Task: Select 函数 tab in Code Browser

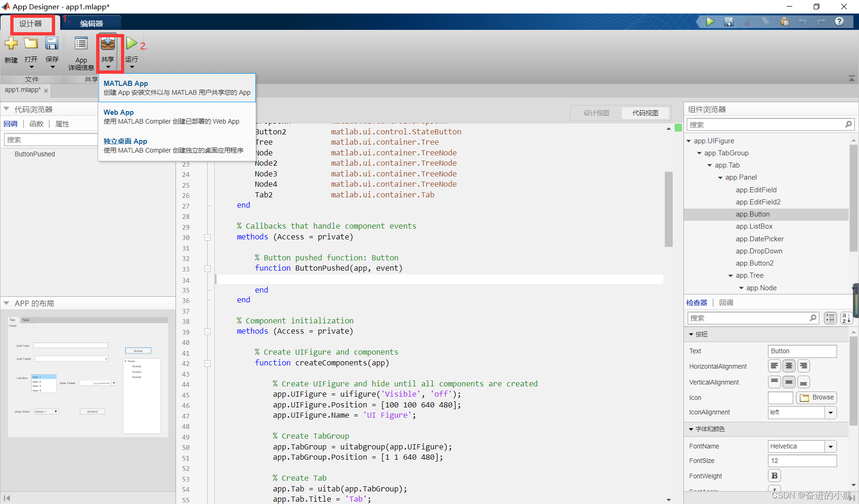Action: (x=36, y=124)
